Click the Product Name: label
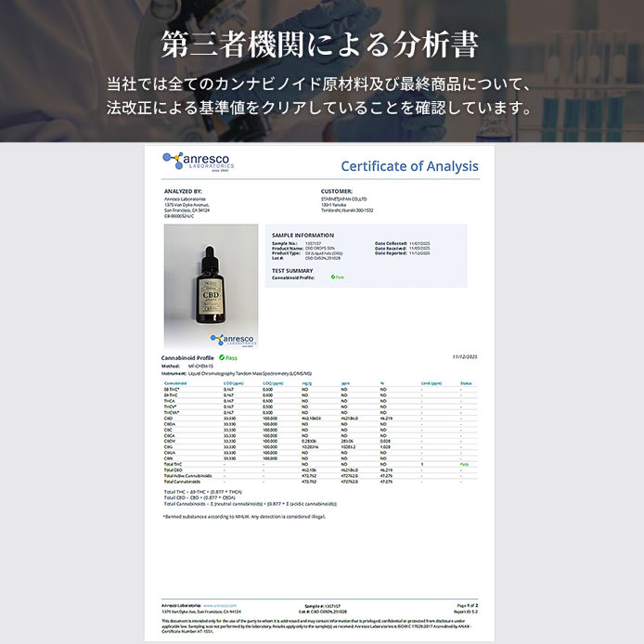 288,249
